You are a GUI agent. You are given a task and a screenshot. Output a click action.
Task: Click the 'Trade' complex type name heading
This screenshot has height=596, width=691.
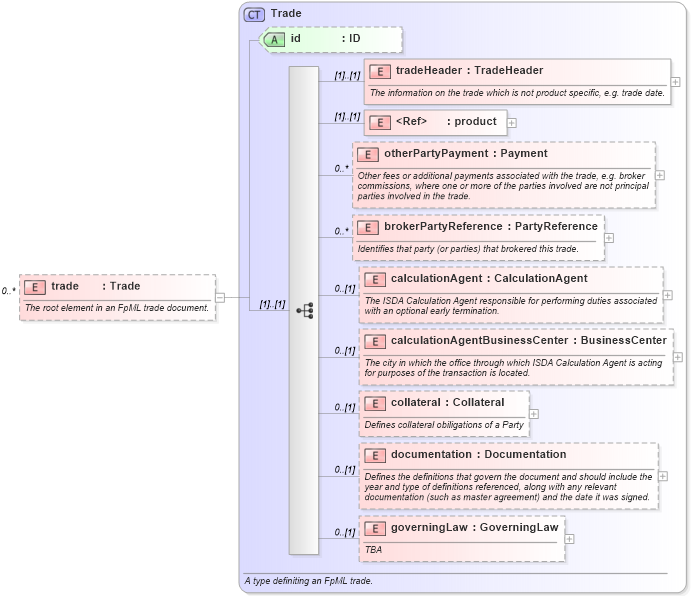(x=286, y=14)
